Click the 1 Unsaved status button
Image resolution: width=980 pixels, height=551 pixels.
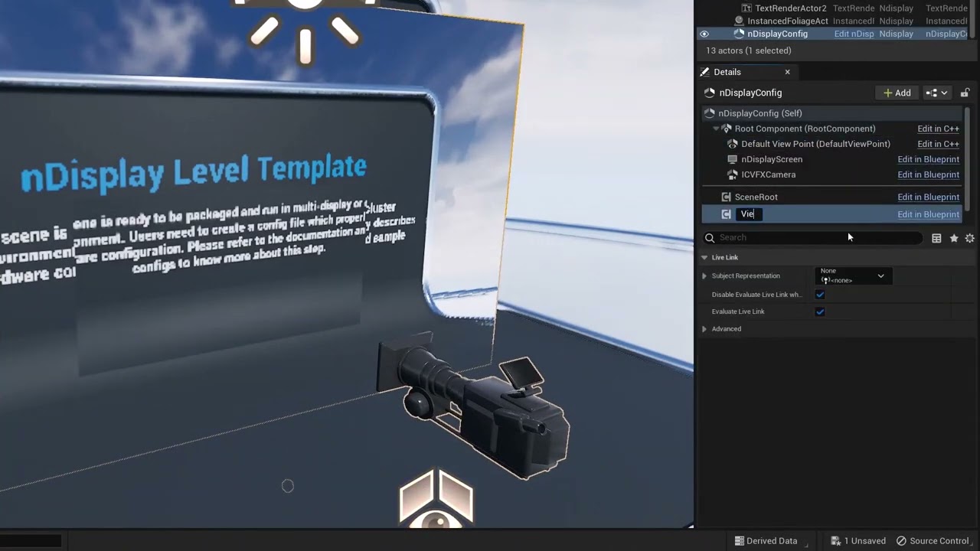coord(858,541)
